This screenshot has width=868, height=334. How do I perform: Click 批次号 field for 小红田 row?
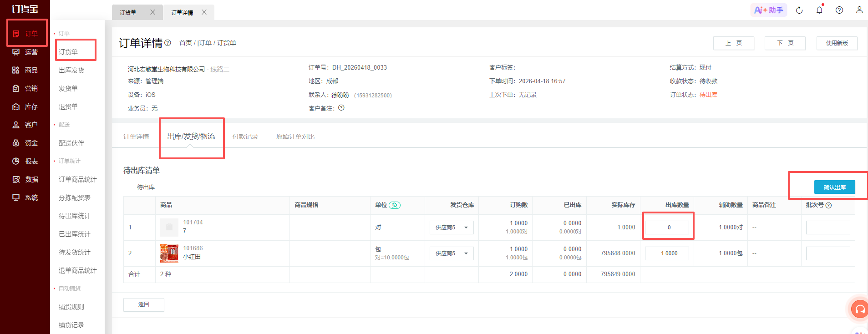point(828,253)
